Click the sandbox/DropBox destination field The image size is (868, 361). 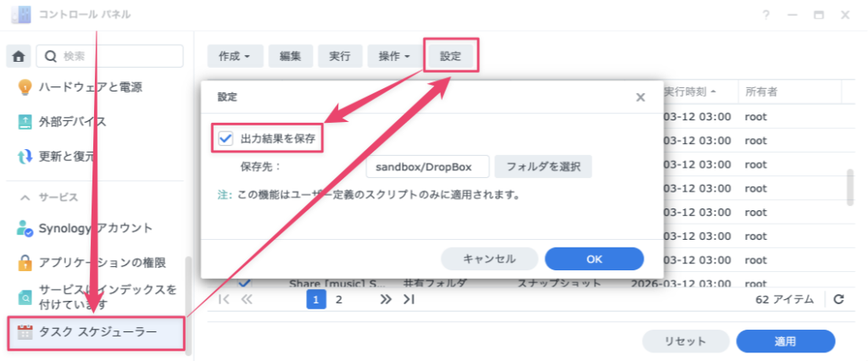(x=427, y=166)
